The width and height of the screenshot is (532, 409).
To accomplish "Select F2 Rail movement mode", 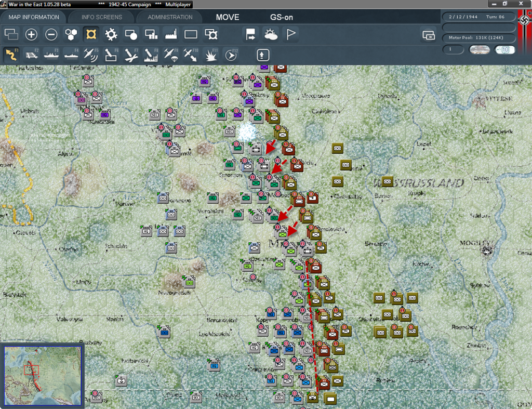I will pyautogui.click(x=31, y=55).
